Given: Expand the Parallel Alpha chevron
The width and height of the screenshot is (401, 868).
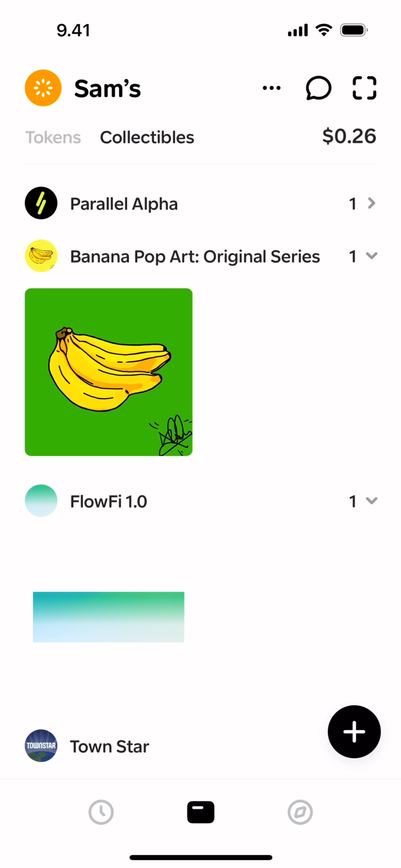Looking at the screenshot, I should click(x=371, y=203).
